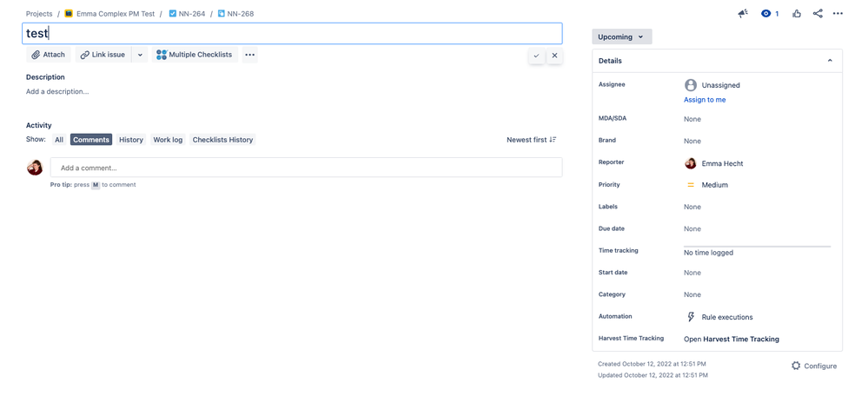Click into the test title field
Viewport: 868px width, 396px height.
[292, 33]
